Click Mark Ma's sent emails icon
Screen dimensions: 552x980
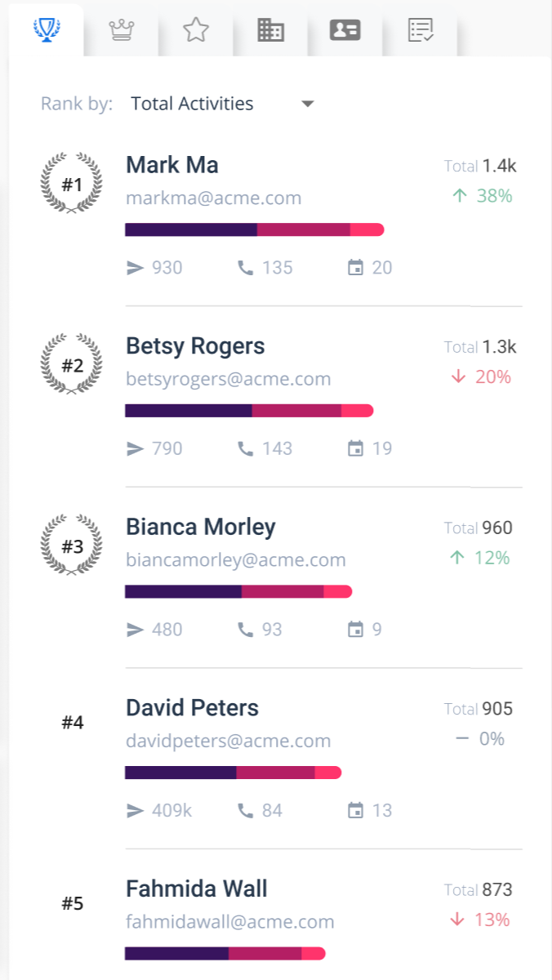[136, 268]
